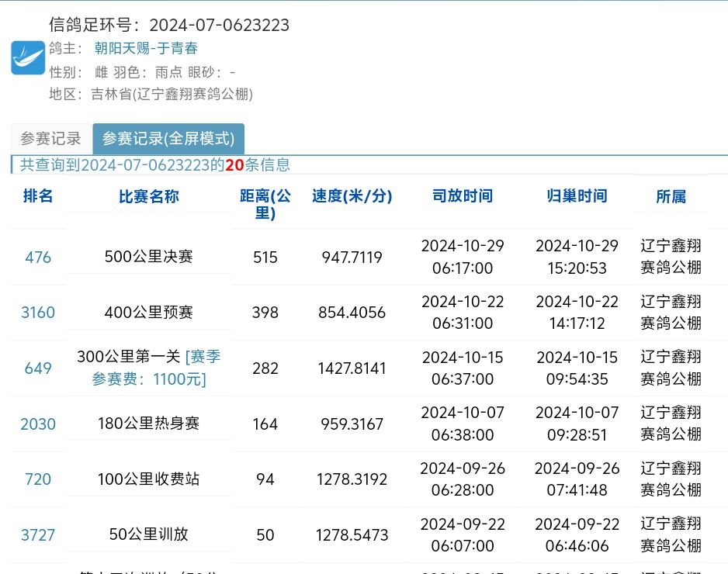This screenshot has height=574, width=728.
Task: Click the blue feather logo icon
Action: (x=28, y=58)
